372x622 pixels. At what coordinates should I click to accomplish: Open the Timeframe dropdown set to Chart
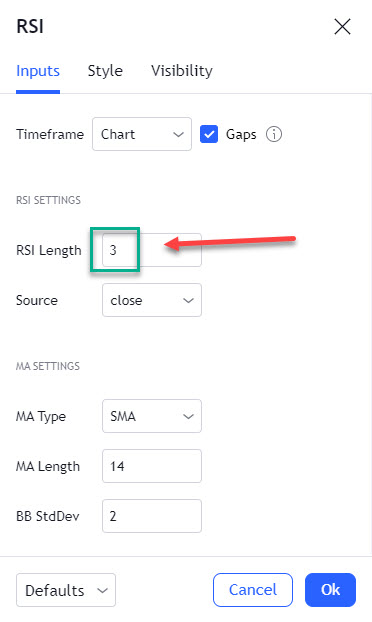pos(142,134)
